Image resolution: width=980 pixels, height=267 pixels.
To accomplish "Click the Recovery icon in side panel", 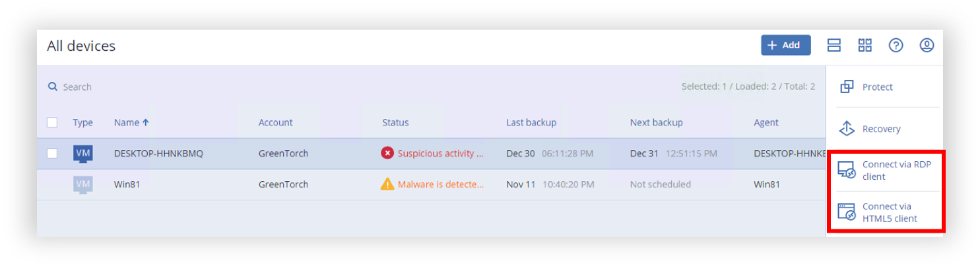I will [847, 129].
